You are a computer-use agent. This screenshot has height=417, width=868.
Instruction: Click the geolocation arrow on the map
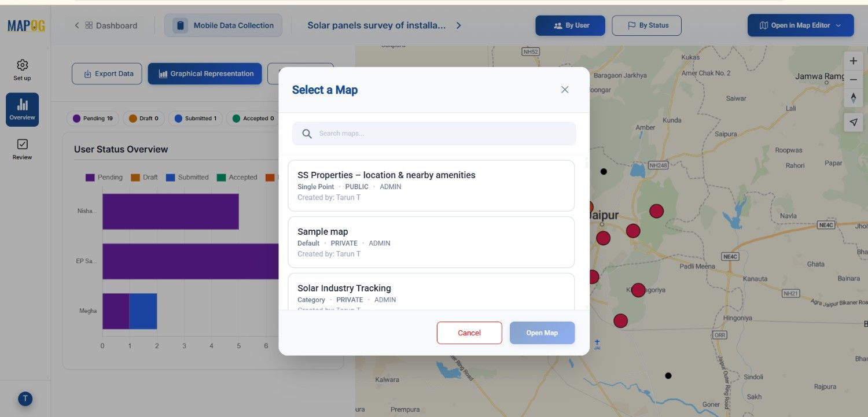tap(853, 122)
